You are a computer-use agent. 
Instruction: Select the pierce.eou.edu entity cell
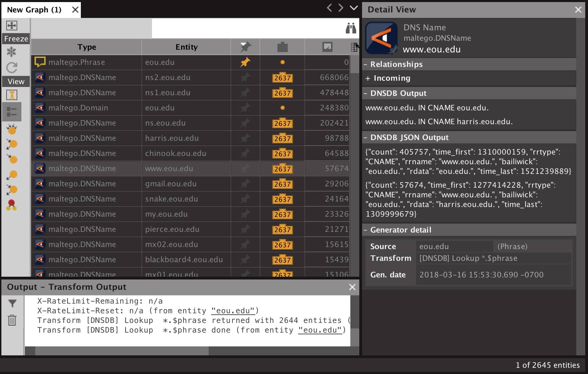[x=186, y=229]
